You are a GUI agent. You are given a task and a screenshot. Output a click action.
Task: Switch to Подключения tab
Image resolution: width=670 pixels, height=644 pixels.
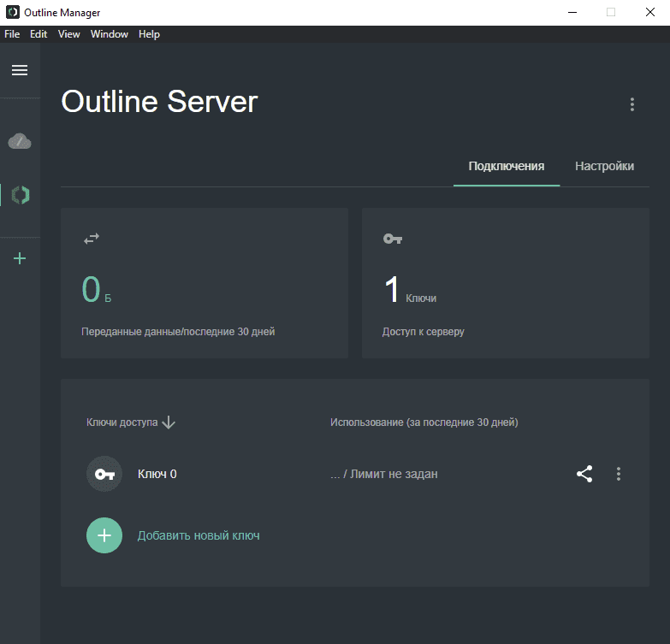pyautogui.click(x=507, y=166)
